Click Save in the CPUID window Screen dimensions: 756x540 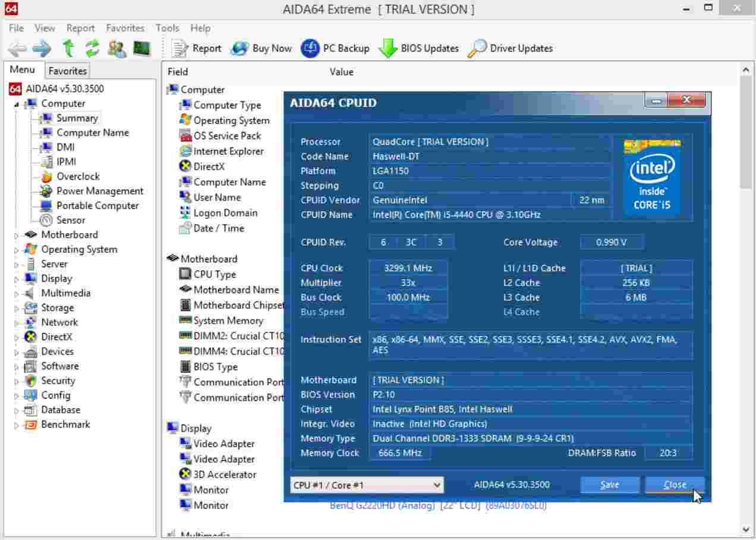pos(610,485)
